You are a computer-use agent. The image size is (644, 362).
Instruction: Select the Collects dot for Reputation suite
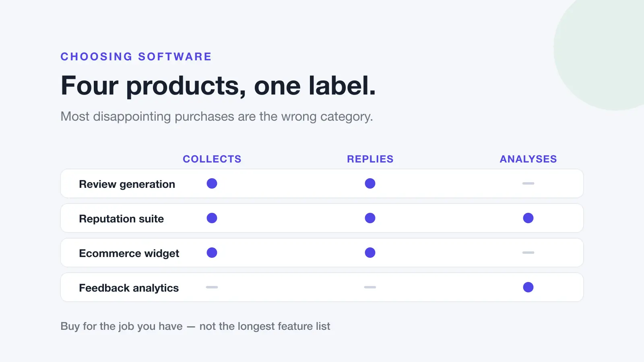point(212,218)
